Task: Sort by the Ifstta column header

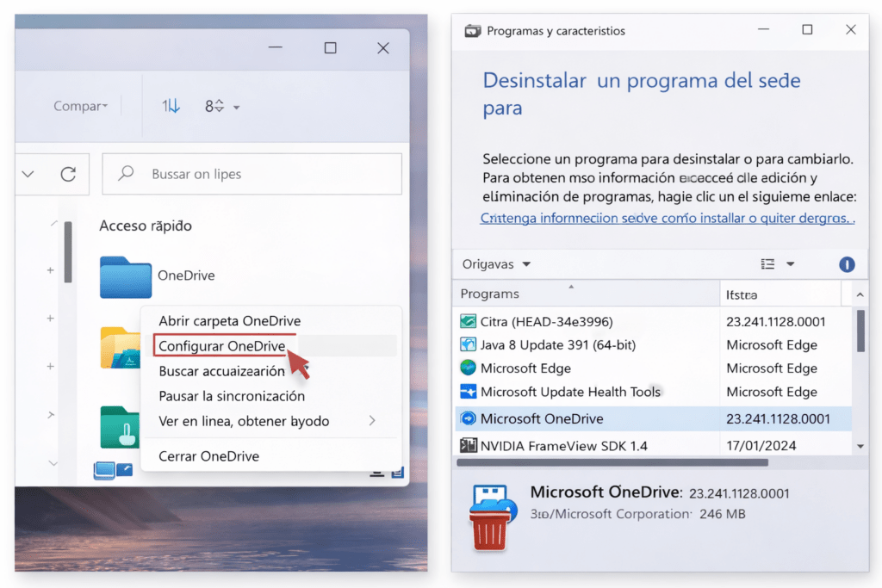Action: (x=780, y=294)
